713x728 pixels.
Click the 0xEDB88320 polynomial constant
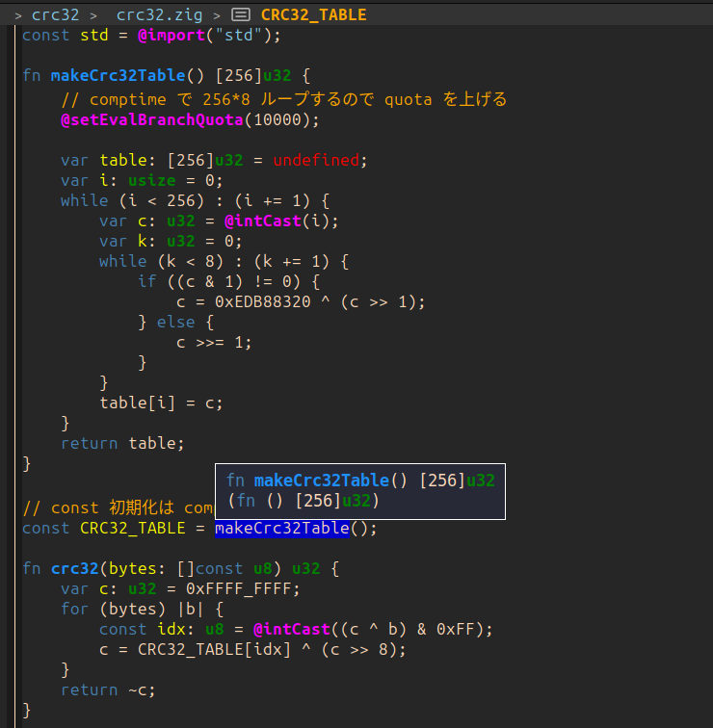(x=262, y=301)
